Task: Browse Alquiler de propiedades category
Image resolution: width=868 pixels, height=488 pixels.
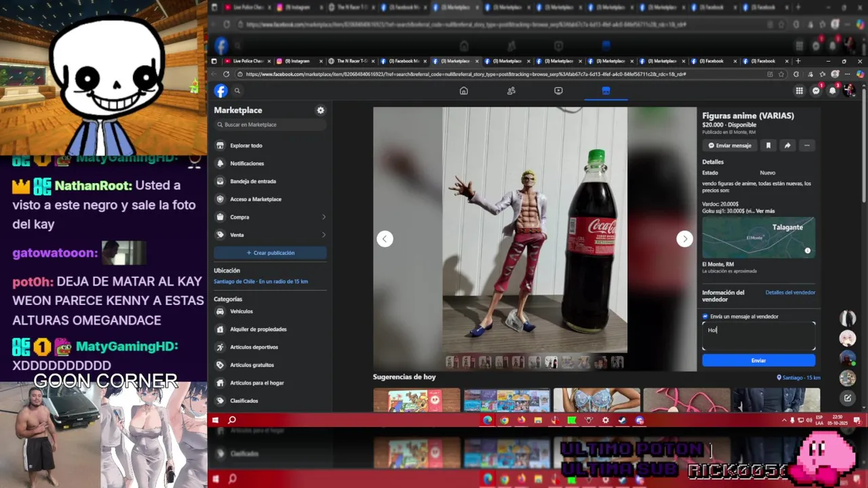Action: pos(270,329)
